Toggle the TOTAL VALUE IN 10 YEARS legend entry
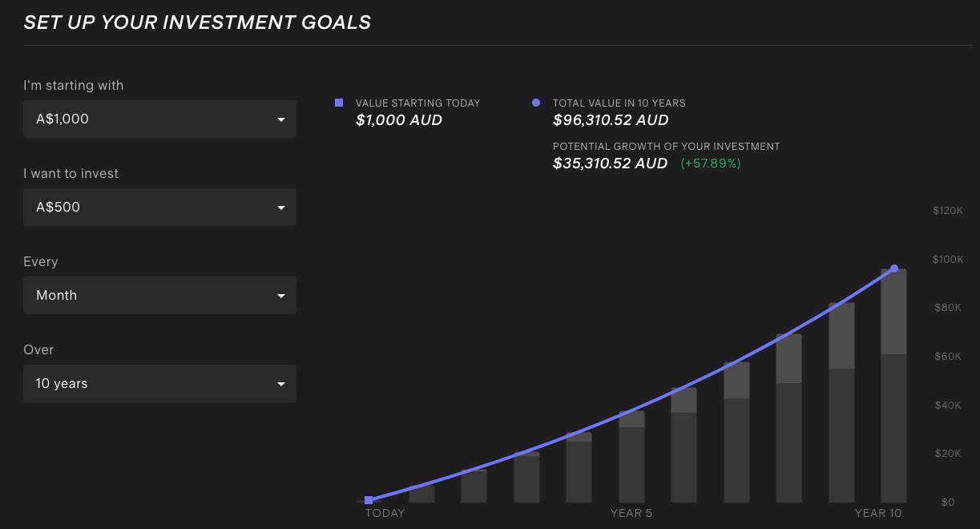Screen dimensions: 980x529 (x=619, y=103)
